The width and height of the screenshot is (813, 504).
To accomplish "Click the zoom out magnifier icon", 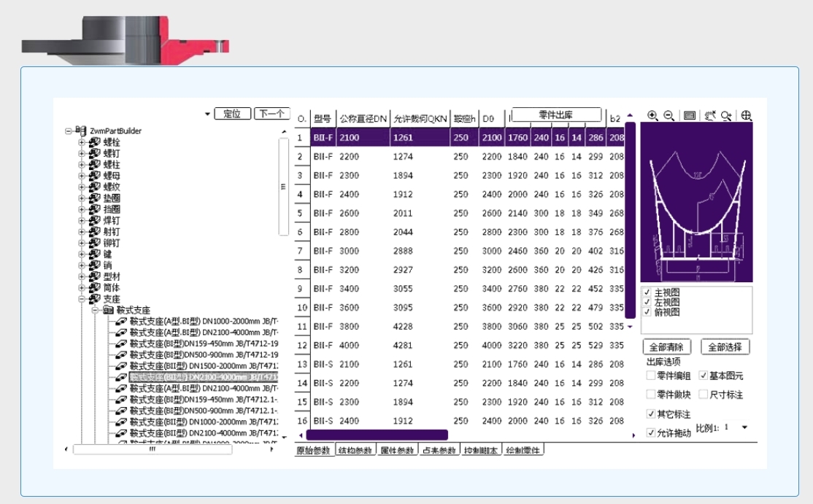I will click(x=668, y=115).
